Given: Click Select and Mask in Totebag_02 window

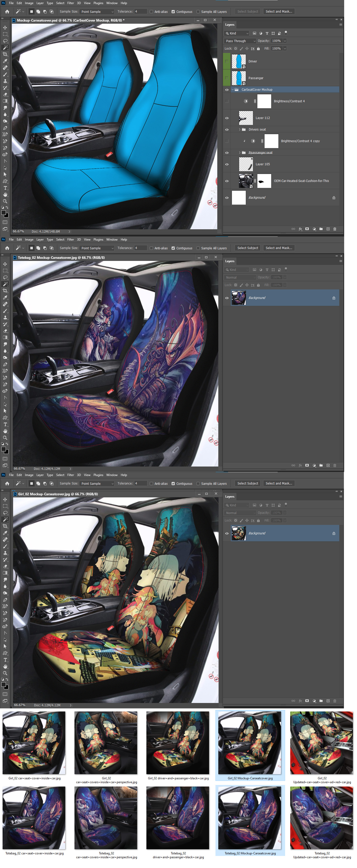Looking at the screenshot, I should point(279,248).
